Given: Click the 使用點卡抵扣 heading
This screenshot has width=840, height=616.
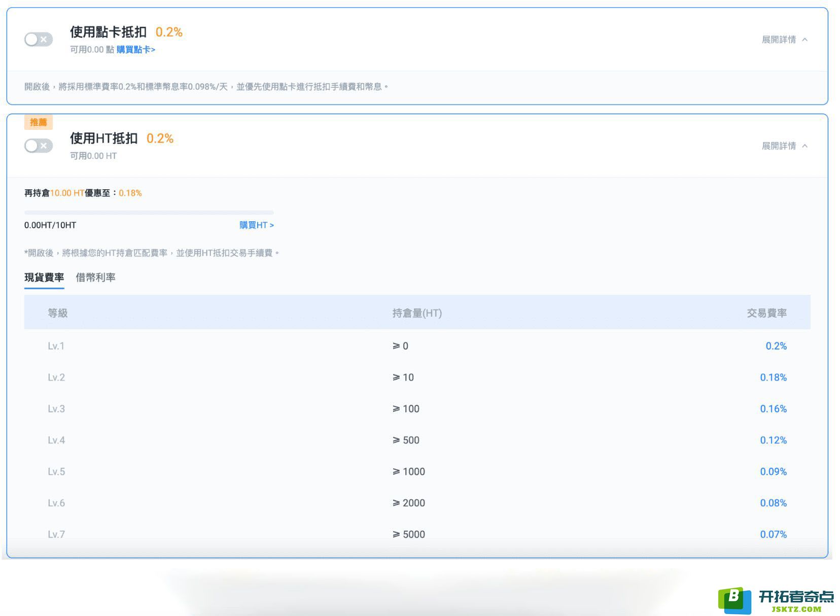Looking at the screenshot, I should coord(108,32).
